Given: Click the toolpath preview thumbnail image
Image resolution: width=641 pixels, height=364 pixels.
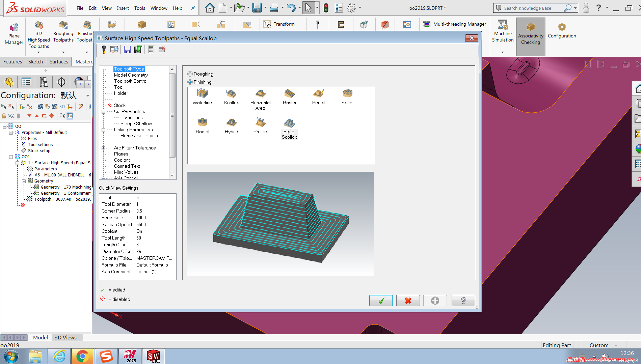Looking at the screenshot, I should 281,224.
